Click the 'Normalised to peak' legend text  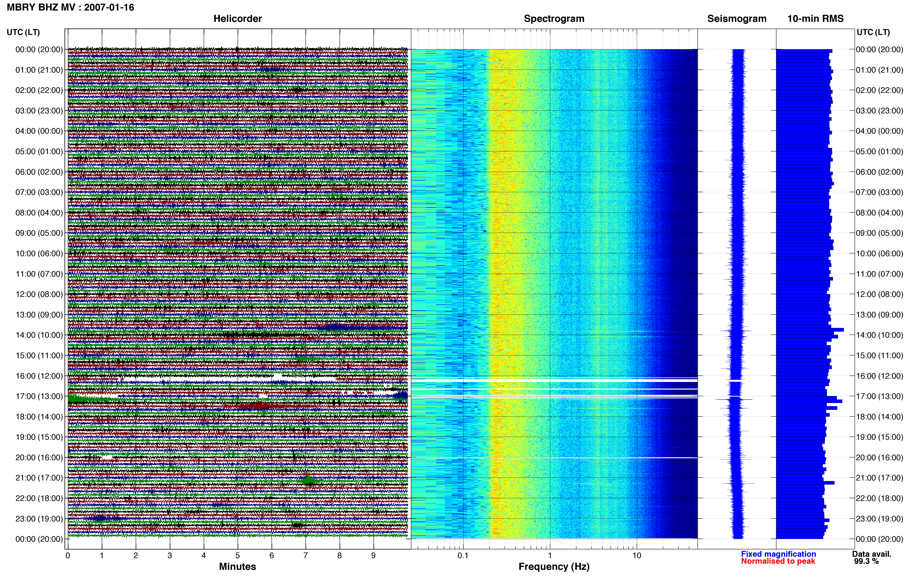coord(778,561)
